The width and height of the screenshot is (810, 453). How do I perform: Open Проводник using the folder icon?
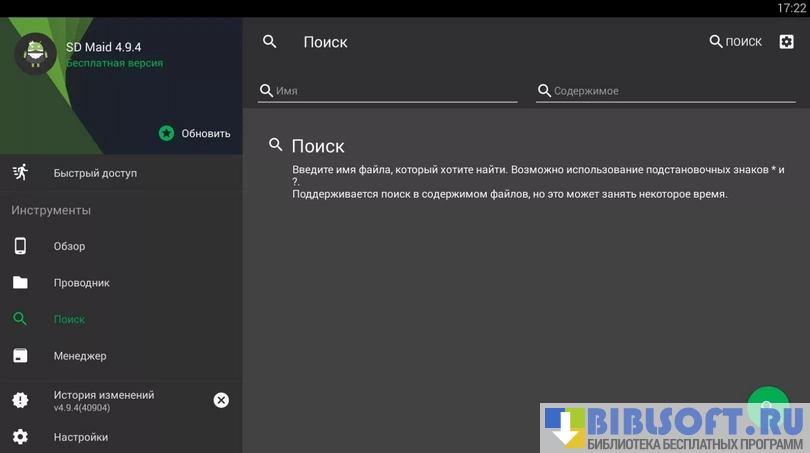click(20, 283)
